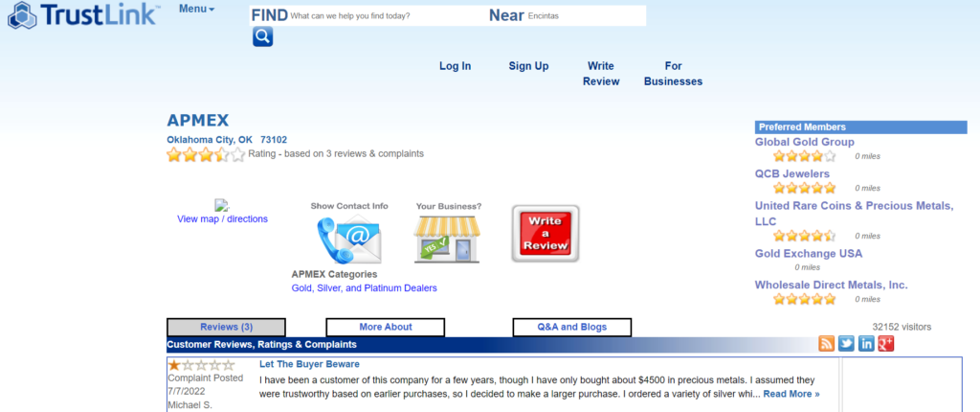Viewport: 980px width, 412px height.
Task: Open Show Contact Info phone-envelope icon
Action: (348, 239)
